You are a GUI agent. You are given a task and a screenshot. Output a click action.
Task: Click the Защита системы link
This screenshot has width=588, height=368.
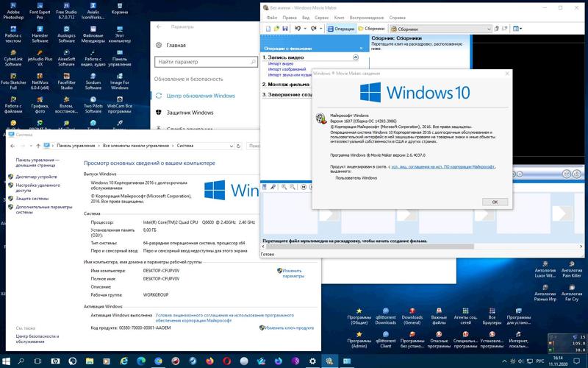click(32, 199)
